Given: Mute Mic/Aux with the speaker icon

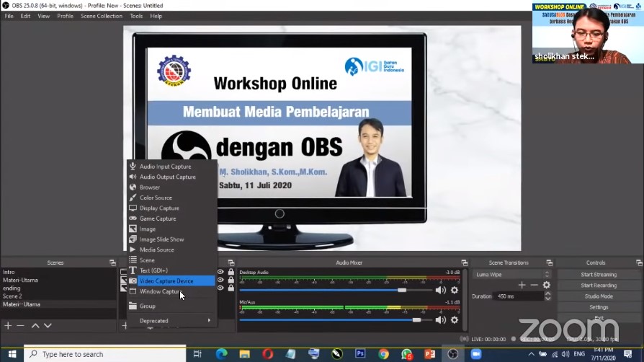Looking at the screenshot, I should pyautogui.click(x=441, y=319).
